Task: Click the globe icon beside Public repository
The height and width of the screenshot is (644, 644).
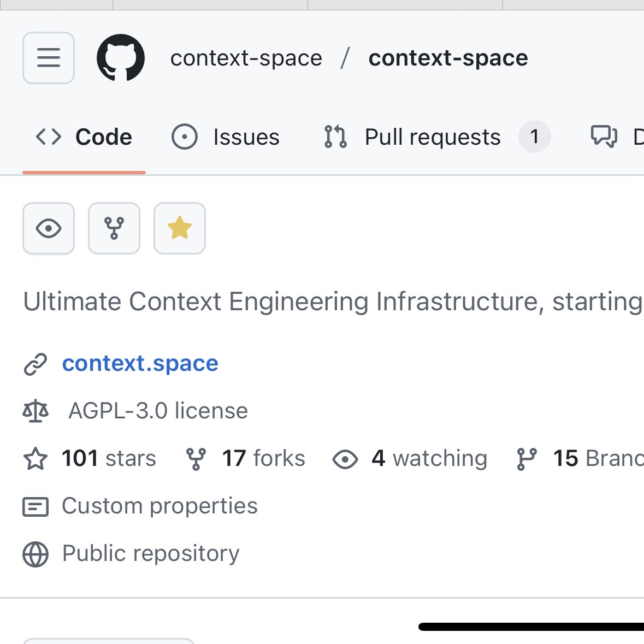Action: click(36, 554)
